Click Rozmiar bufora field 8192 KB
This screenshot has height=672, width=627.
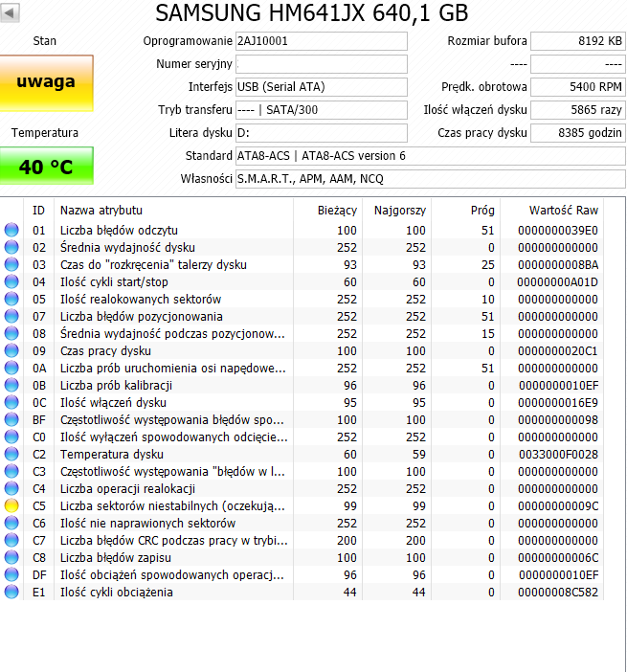click(x=578, y=41)
